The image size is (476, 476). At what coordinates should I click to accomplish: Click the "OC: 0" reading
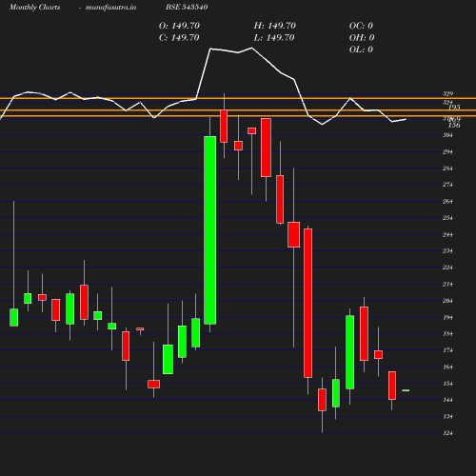(361, 26)
